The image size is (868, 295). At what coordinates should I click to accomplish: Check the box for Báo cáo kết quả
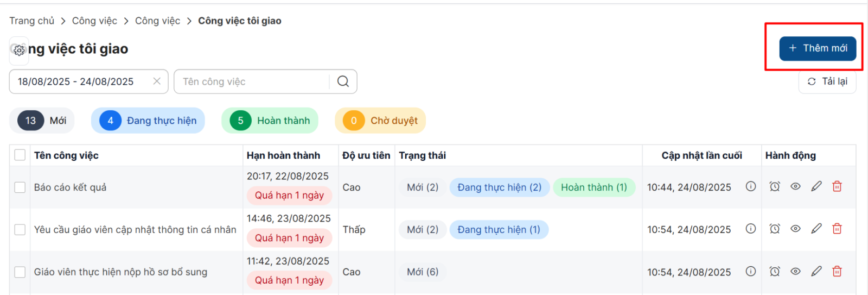point(20,187)
